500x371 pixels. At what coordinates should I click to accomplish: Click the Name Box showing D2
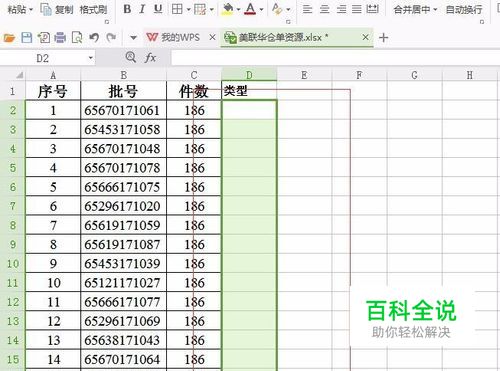43,58
